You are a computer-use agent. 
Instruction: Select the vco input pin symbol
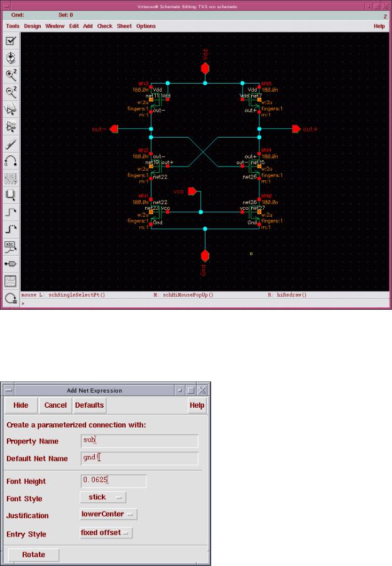tap(192, 192)
